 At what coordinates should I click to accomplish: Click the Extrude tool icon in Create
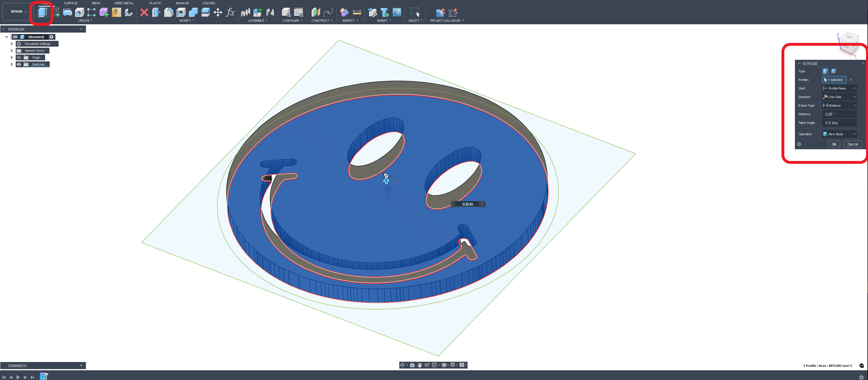[42, 13]
